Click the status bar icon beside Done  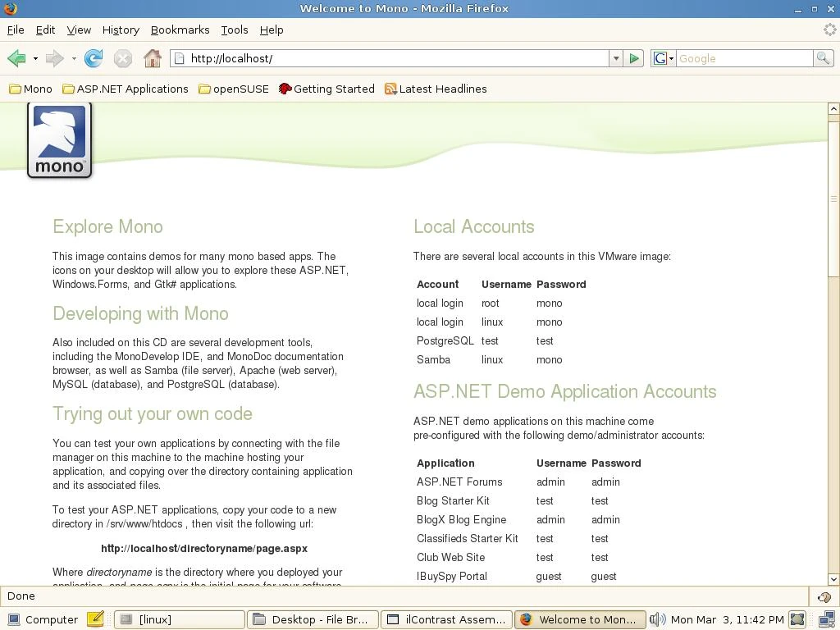coord(824,597)
